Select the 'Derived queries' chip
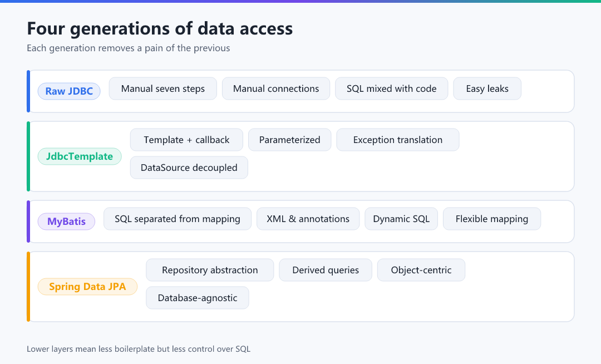The height and width of the screenshot is (364, 601). pos(326,270)
